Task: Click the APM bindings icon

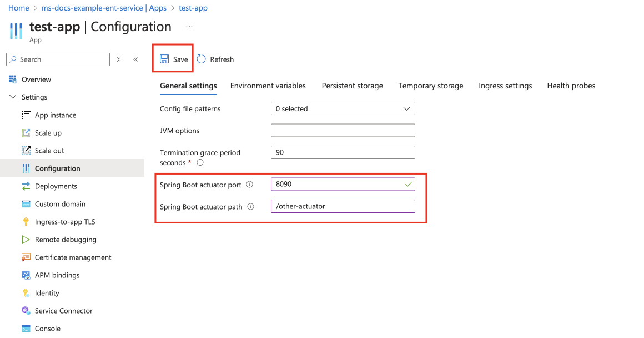Action: [26, 275]
